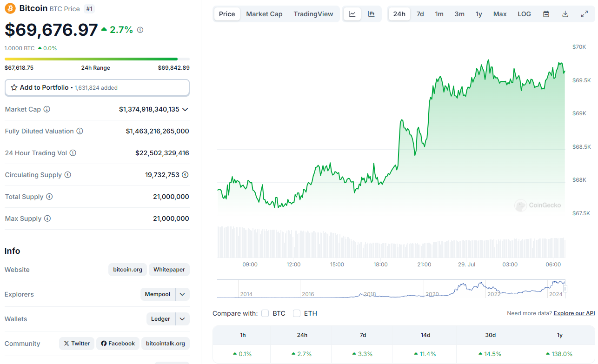Show Circulating Supply label info icon
598x364 pixels.
[x=67, y=175]
